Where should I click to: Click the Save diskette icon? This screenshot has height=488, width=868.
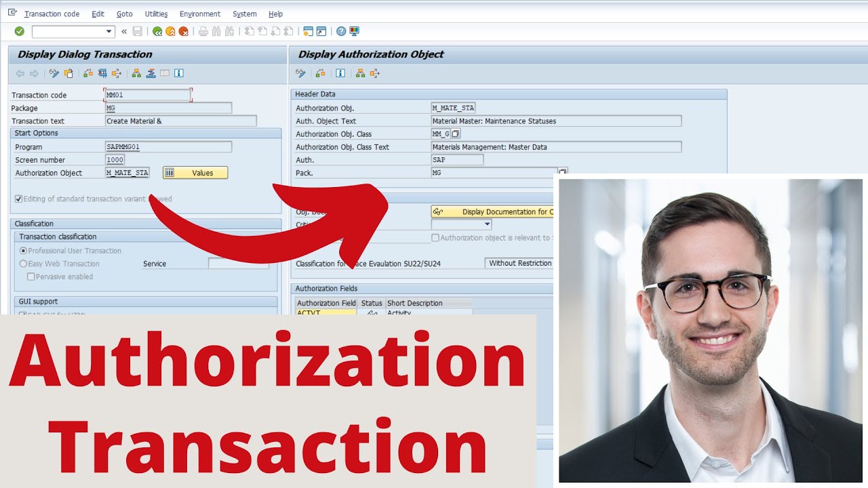pyautogui.click(x=138, y=31)
